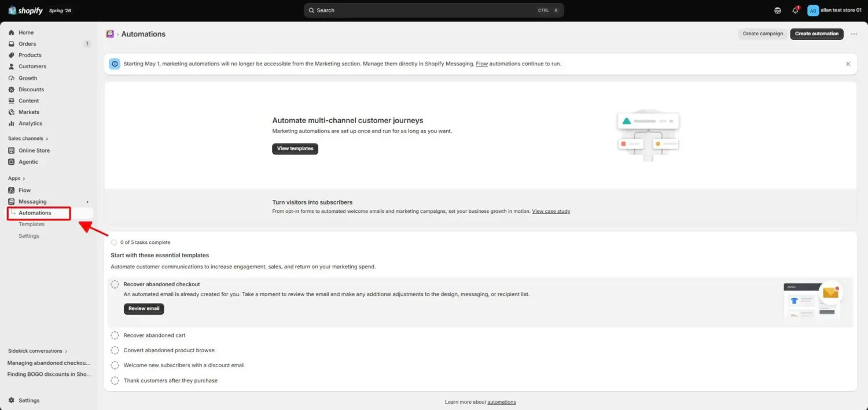Dismiss the May 1 notice banner

pos(848,64)
